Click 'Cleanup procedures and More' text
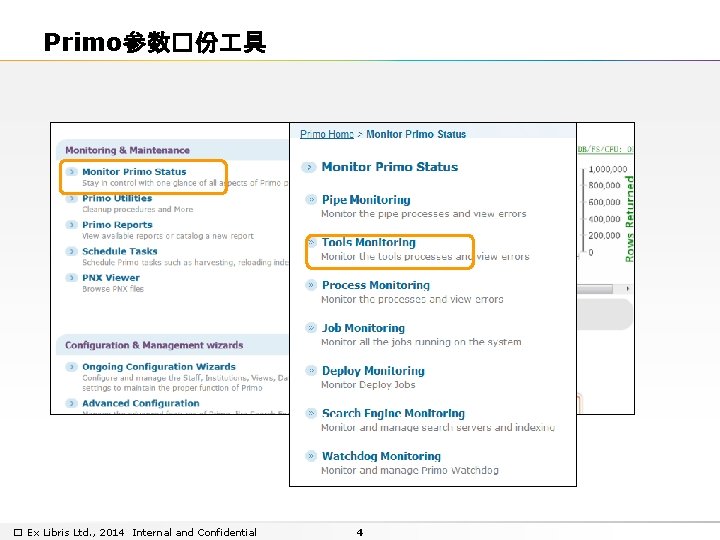This screenshot has height=540, width=720. tap(137, 209)
